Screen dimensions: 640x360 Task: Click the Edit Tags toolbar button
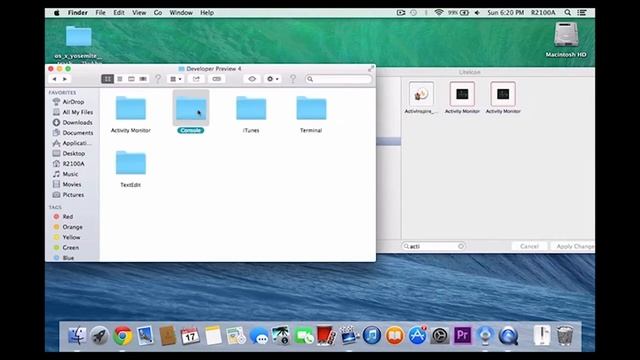(x=217, y=79)
